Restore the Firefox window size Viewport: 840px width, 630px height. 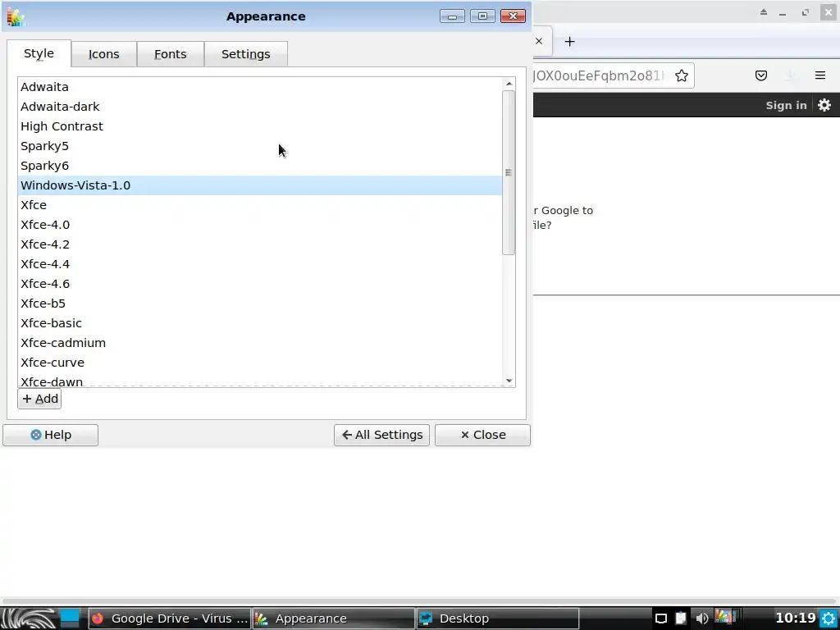click(x=806, y=12)
